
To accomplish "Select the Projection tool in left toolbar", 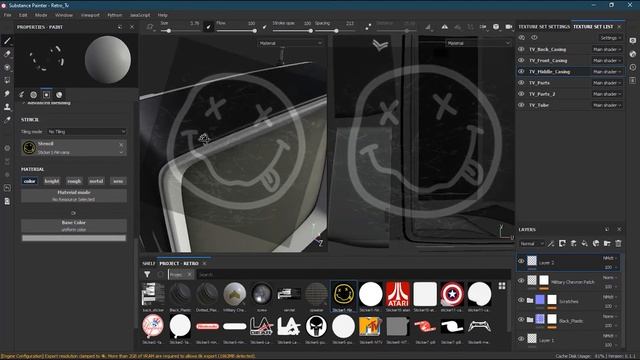I will pos(7,67).
